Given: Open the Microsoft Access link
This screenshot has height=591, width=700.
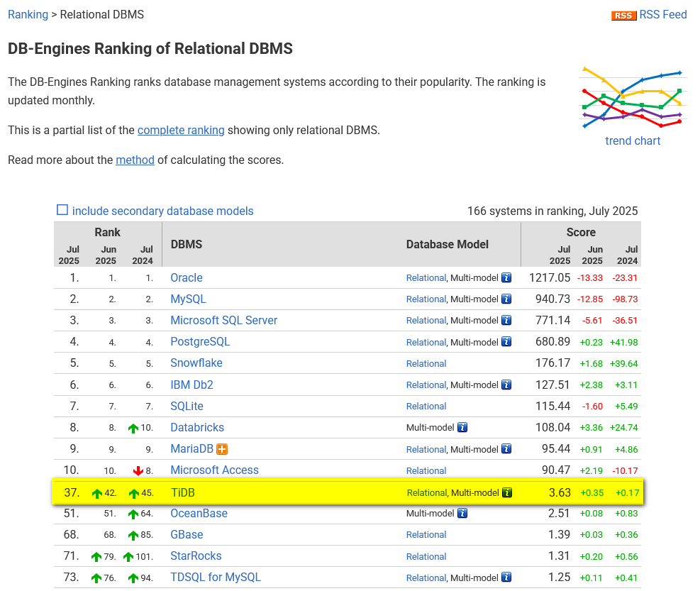Looking at the screenshot, I should coord(215,470).
